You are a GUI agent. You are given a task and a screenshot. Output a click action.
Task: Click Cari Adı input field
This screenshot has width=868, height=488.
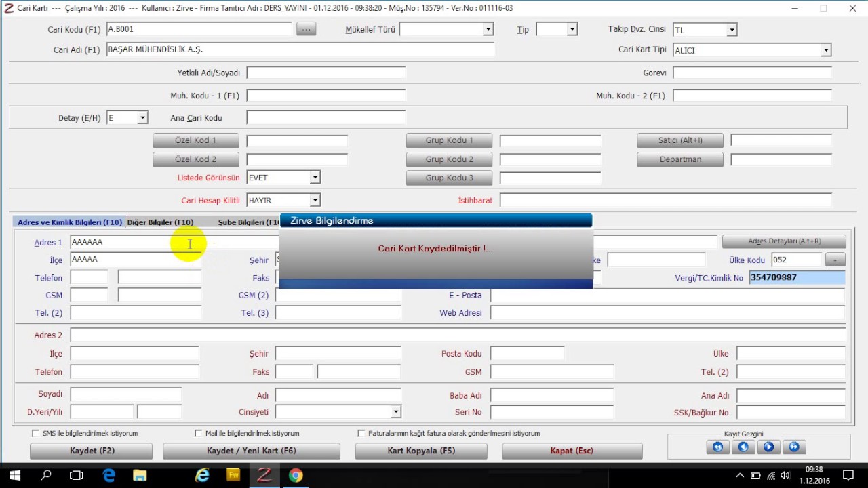[300, 49]
